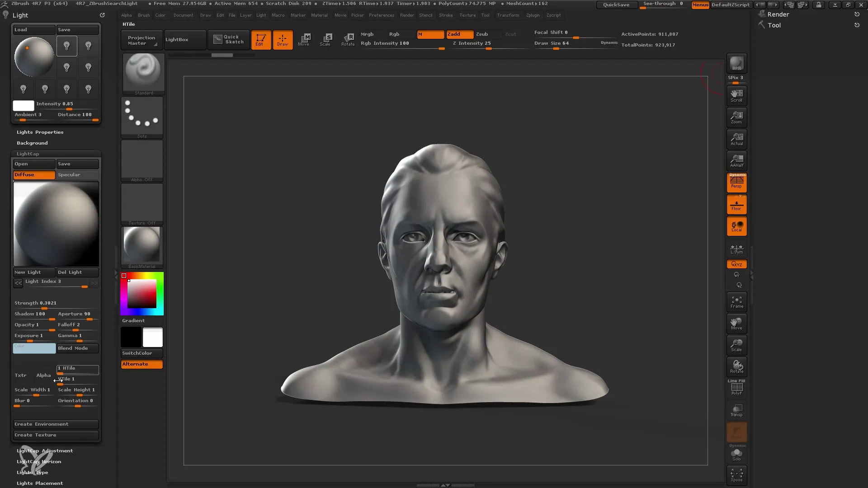Enable Mrgb channel
868x488 pixels.
[x=373, y=34]
